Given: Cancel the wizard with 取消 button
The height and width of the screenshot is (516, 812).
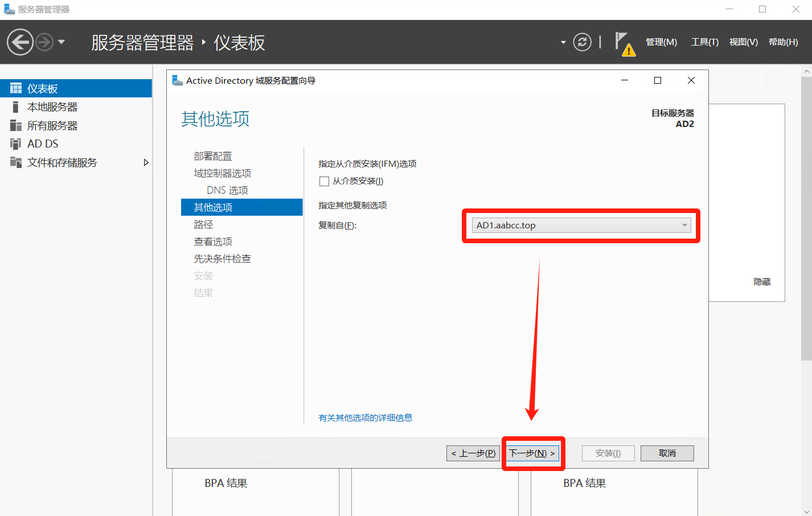Looking at the screenshot, I should 667,453.
